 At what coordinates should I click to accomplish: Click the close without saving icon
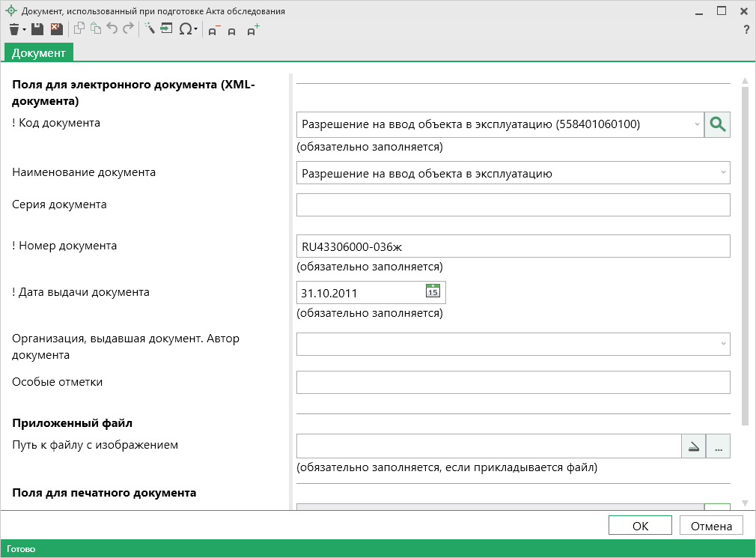point(56,29)
